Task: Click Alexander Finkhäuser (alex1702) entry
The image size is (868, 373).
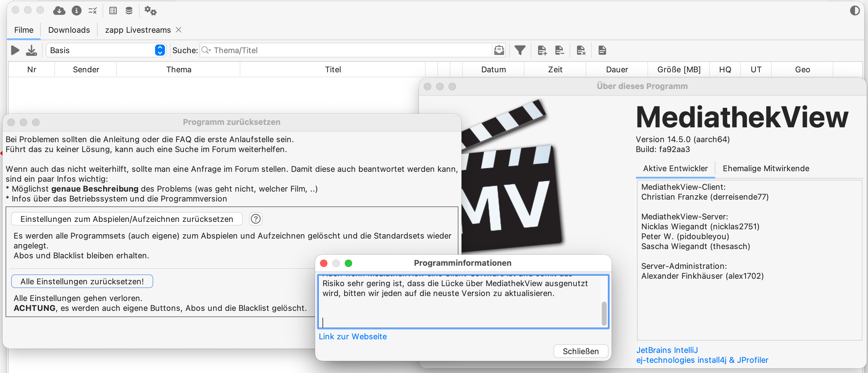Action: 702,276
